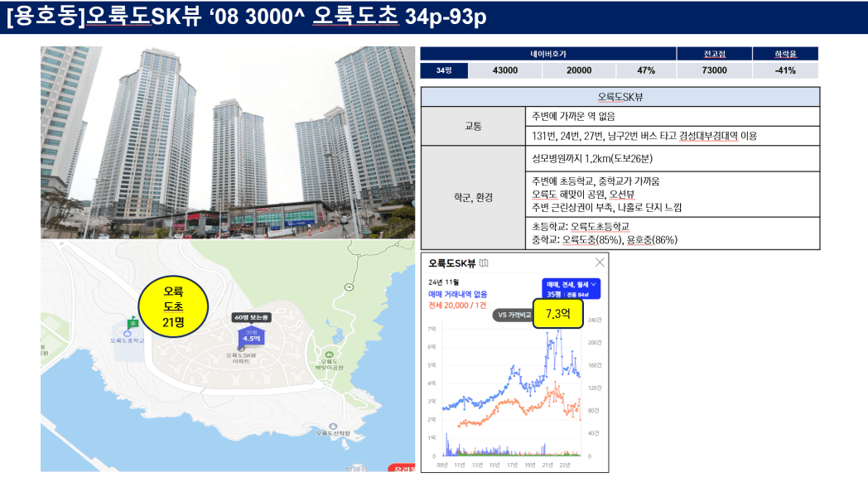The width and height of the screenshot is (868, 487).
Task: Click 매매 거래내역 없음 blue text
Action: coord(457,294)
